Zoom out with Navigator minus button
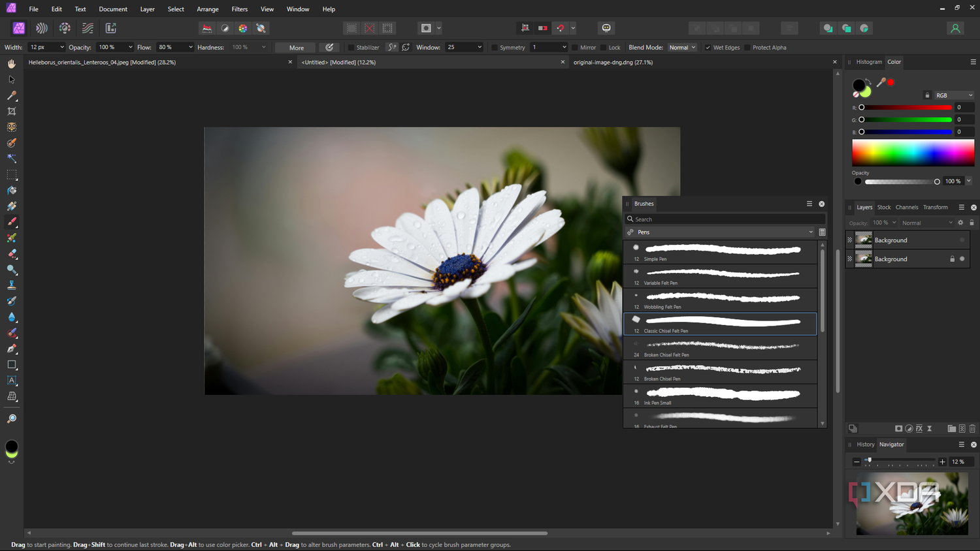The height and width of the screenshot is (551, 980). tap(857, 462)
